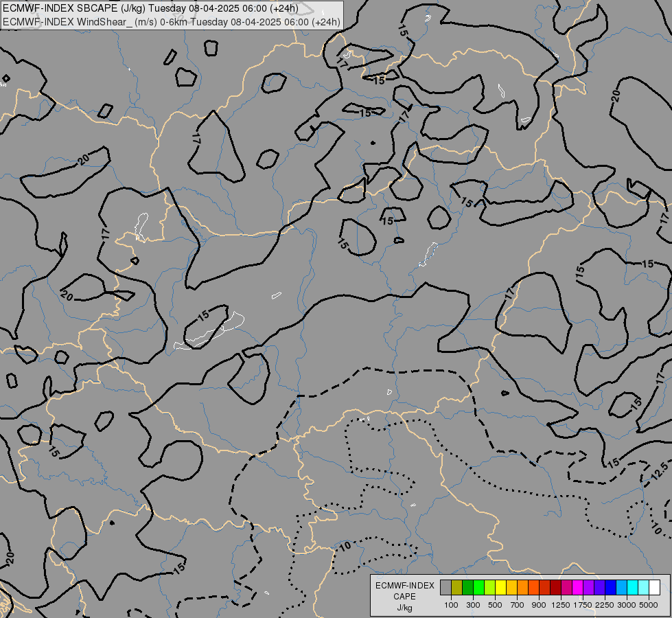The width and height of the screenshot is (672, 618).
Task: Click the legend value 700
Action: coord(518,605)
